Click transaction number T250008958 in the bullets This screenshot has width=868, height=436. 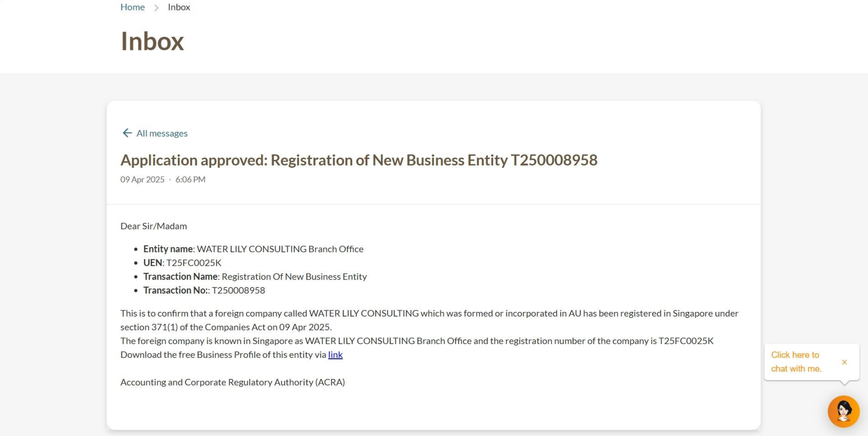pos(239,290)
